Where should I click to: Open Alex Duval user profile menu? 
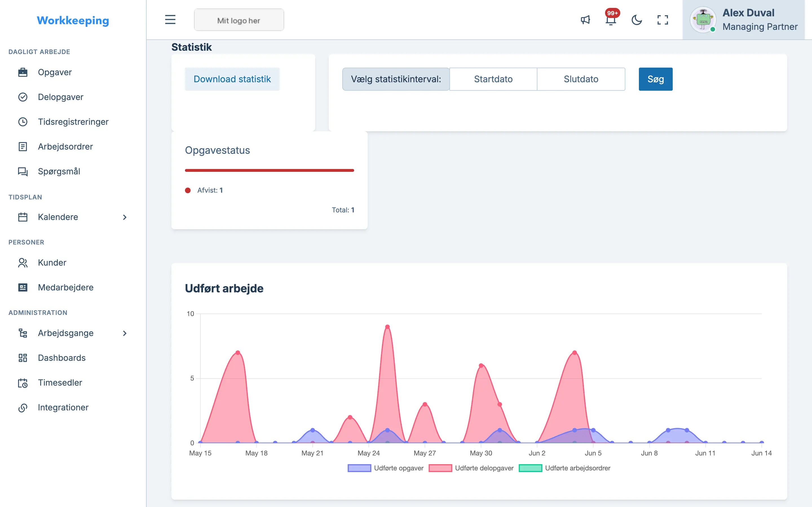point(743,20)
